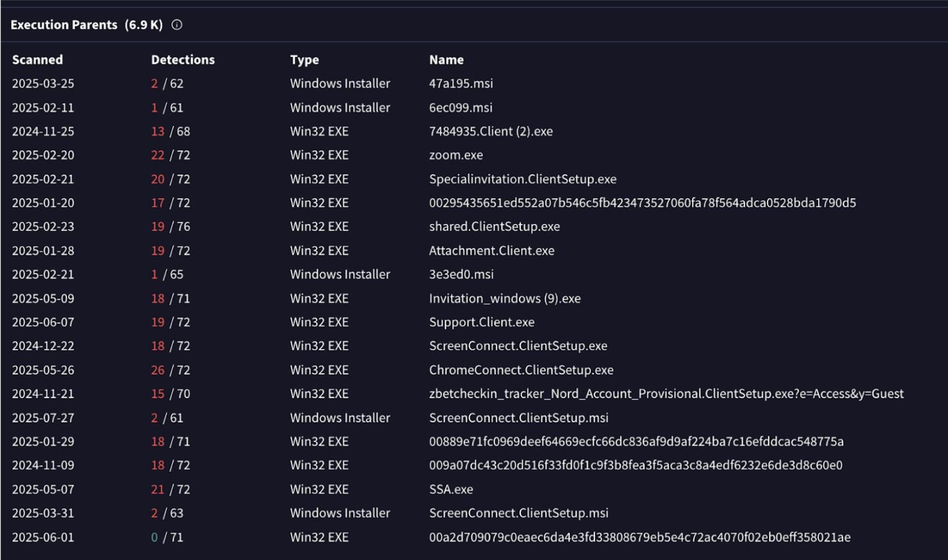Select the 3e3ed0.msi entry
948x560 pixels.
coord(461,275)
